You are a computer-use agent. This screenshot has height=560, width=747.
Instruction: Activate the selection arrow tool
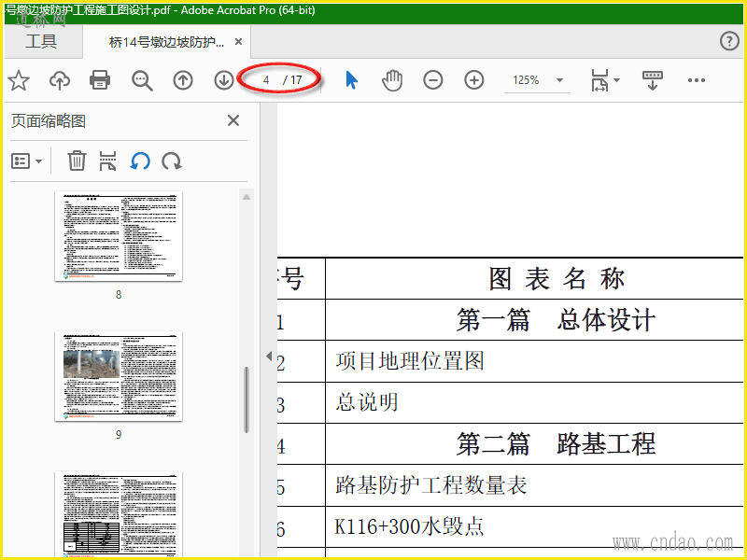pyautogui.click(x=351, y=80)
